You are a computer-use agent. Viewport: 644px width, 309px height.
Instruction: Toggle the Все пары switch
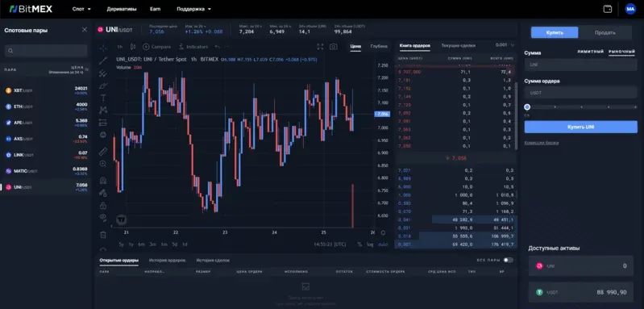coord(509,260)
